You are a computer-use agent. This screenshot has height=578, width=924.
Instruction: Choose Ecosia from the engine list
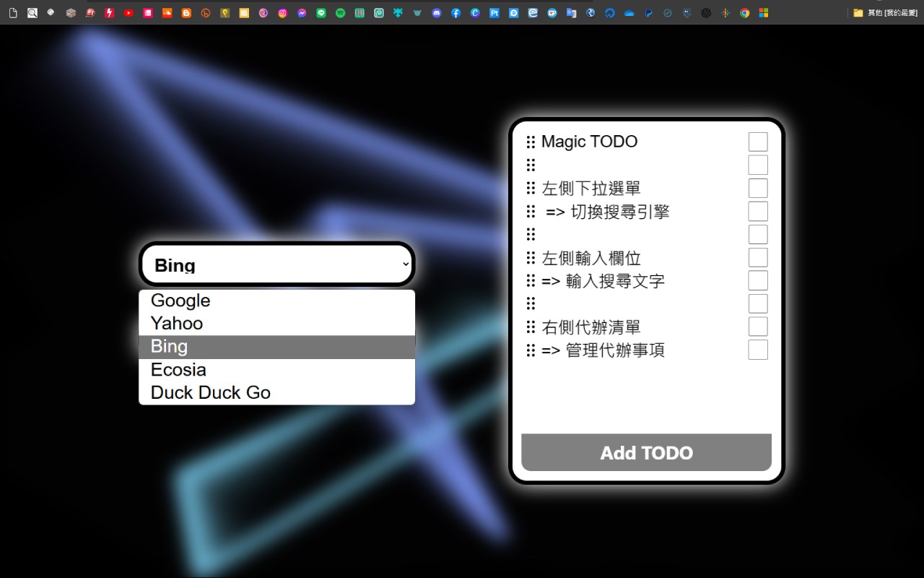(x=277, y=370)
